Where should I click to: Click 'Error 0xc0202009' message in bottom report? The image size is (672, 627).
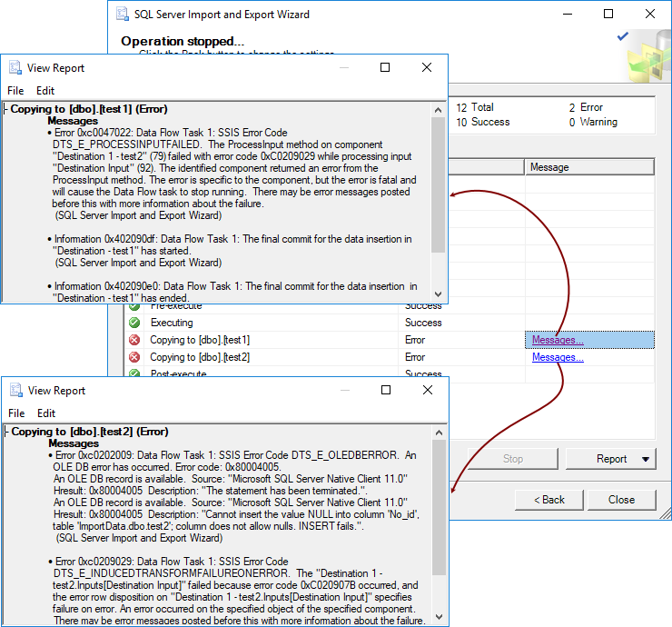[x=234, y=496]
